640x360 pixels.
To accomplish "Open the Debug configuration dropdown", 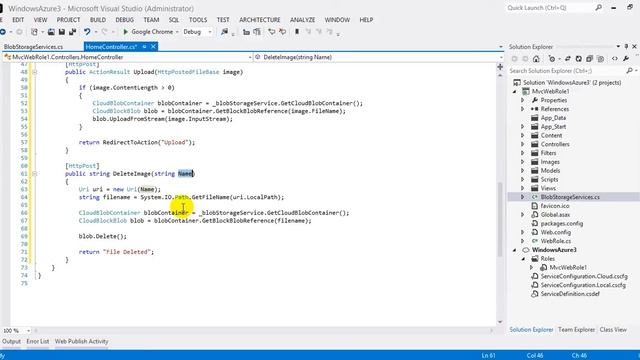I will point(210,32).
